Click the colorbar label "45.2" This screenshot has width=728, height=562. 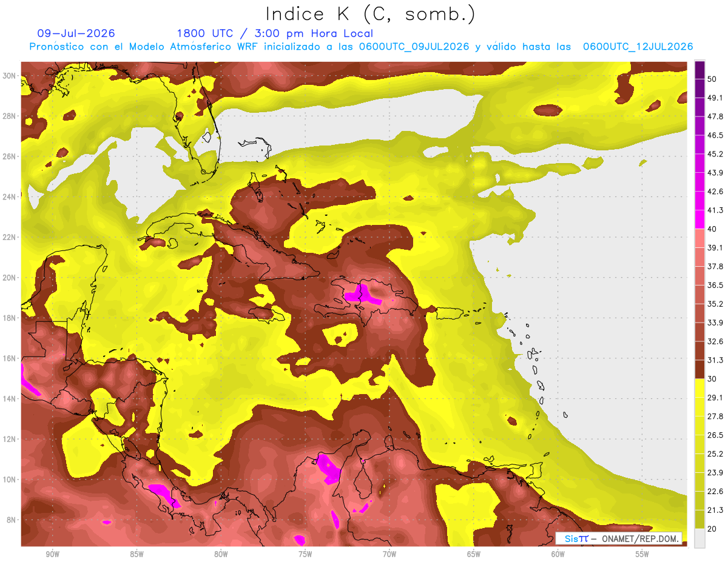(715, 154)
